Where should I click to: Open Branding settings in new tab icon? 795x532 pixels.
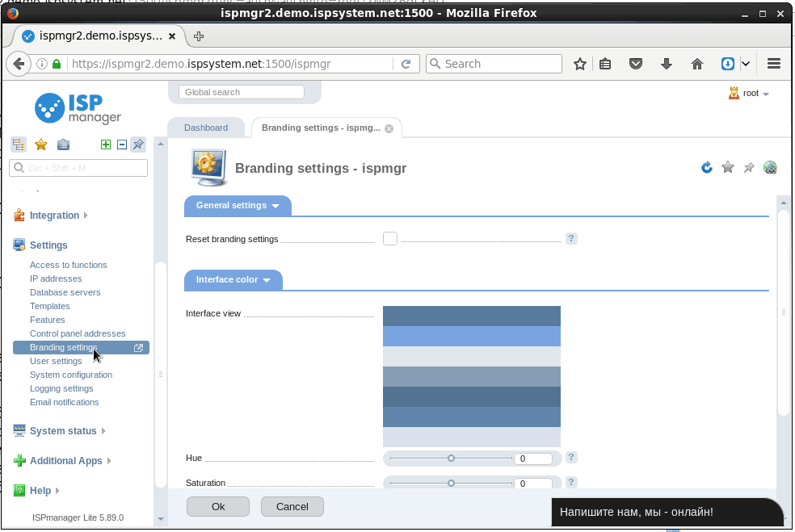coord(138,348)
